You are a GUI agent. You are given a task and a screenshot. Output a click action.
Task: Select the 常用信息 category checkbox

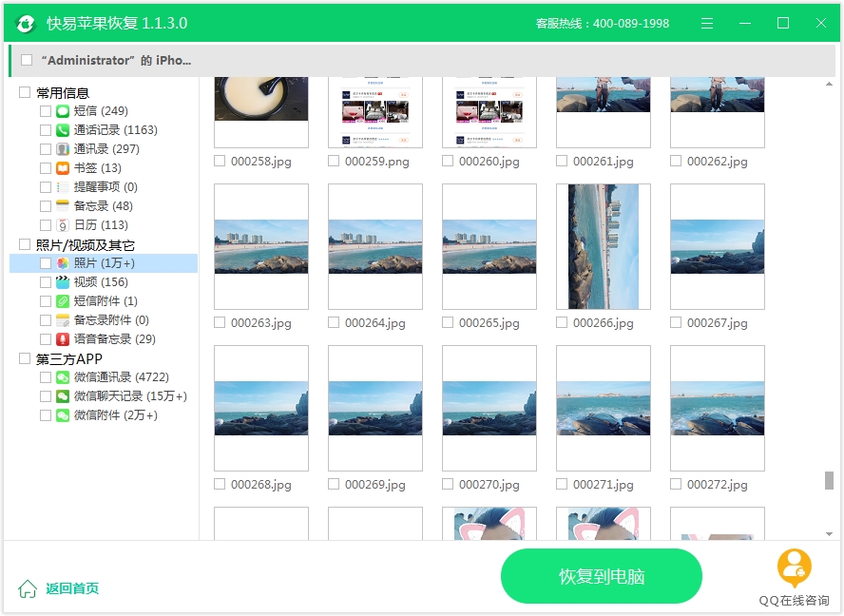pyautogui.click(x=24, y=92)
